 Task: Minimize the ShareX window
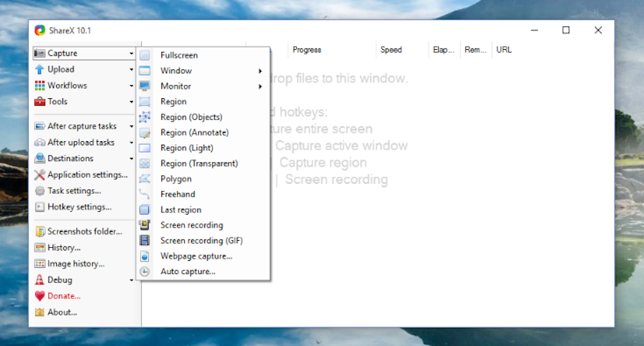(535, 30)
